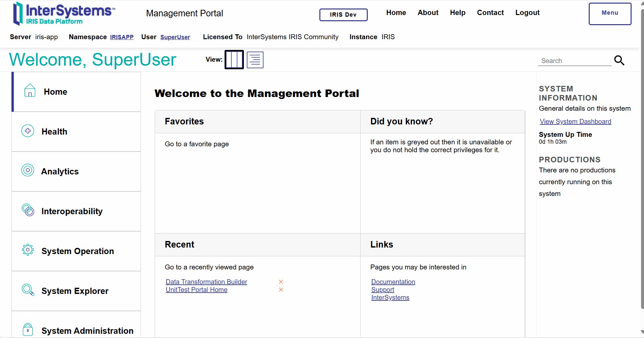Click the Health plus-circle icon
This screenshot has height=338, width=644.
coord(28,131)
